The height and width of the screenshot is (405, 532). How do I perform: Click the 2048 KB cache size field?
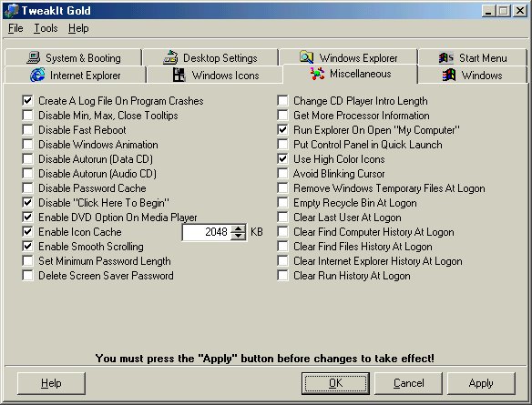coord(207,232)
